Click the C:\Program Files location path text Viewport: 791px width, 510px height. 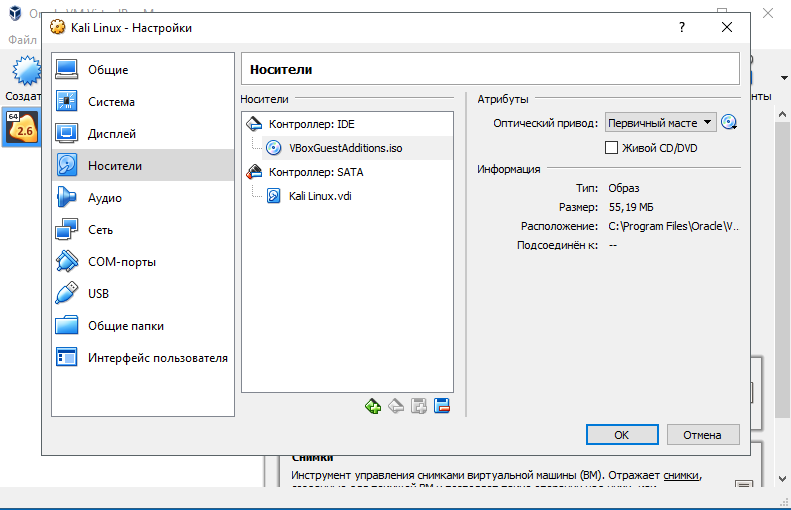tap(673, 226)
